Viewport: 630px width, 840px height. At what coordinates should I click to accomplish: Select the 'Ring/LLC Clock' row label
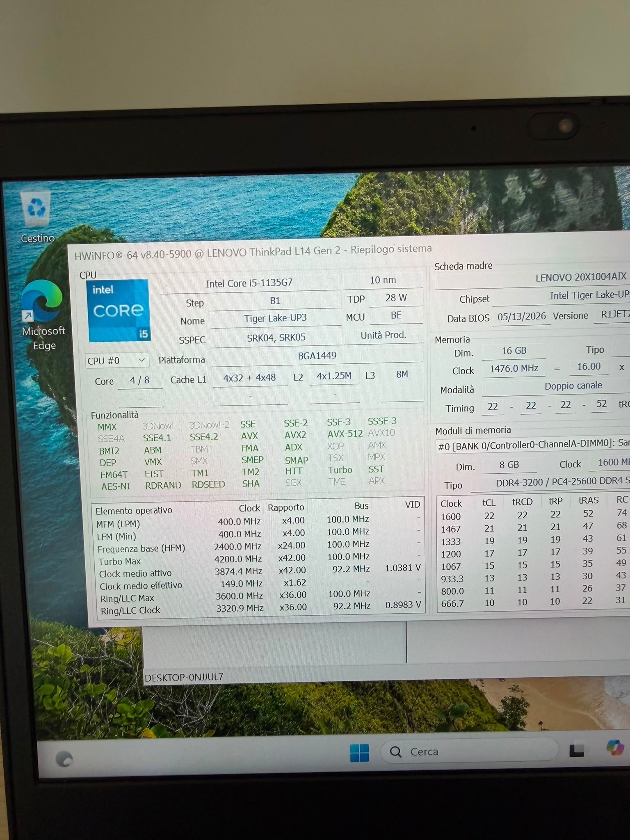tap(130, 611)
